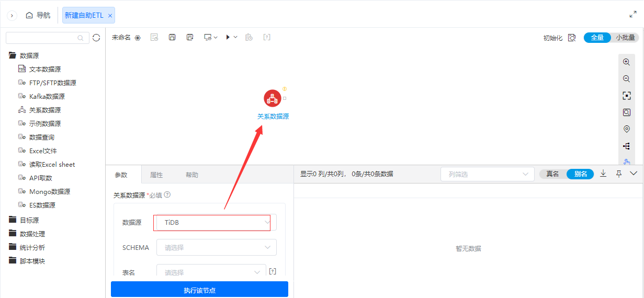Expand the 统计分析 folder

[27, 247]
